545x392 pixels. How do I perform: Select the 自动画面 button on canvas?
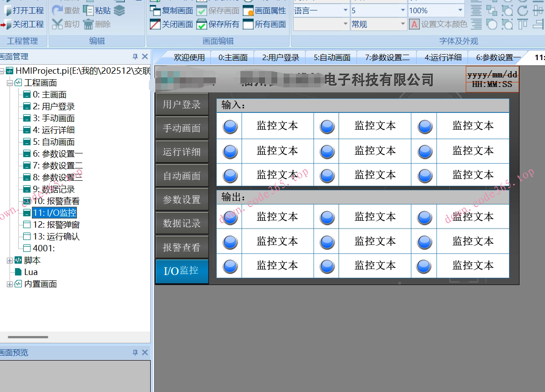182,175
